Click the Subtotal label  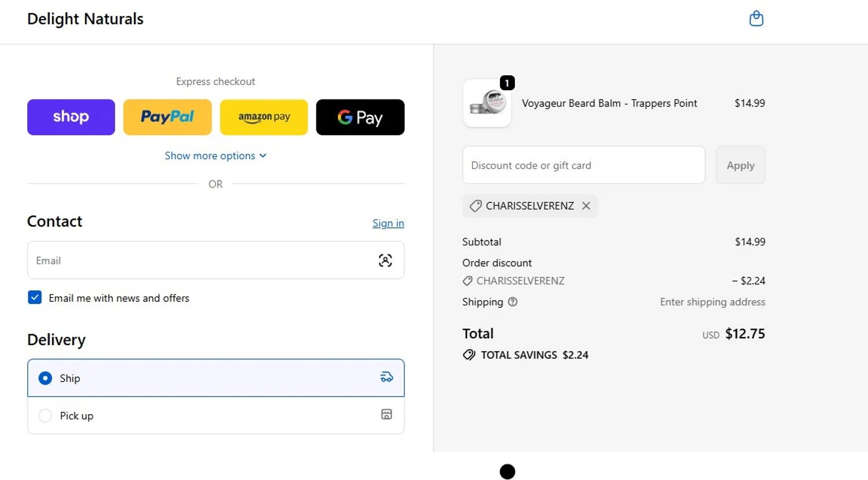tap(481, 242)
